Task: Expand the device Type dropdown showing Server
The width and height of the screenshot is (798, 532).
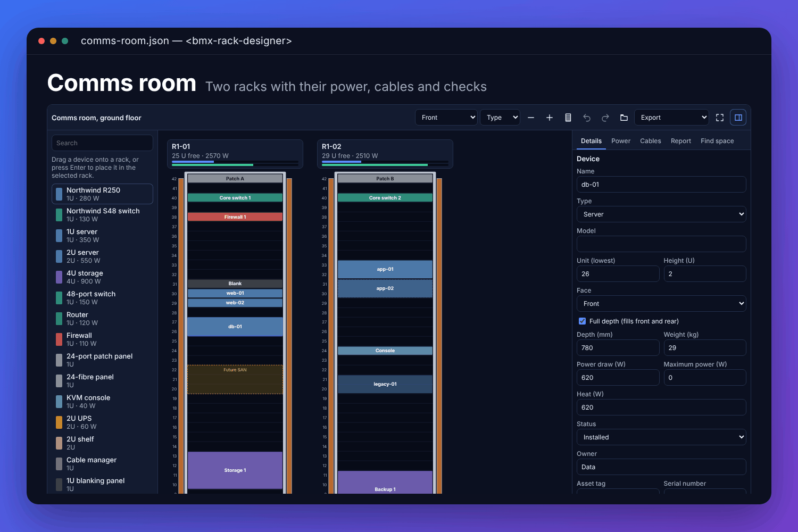Action: 661,214
